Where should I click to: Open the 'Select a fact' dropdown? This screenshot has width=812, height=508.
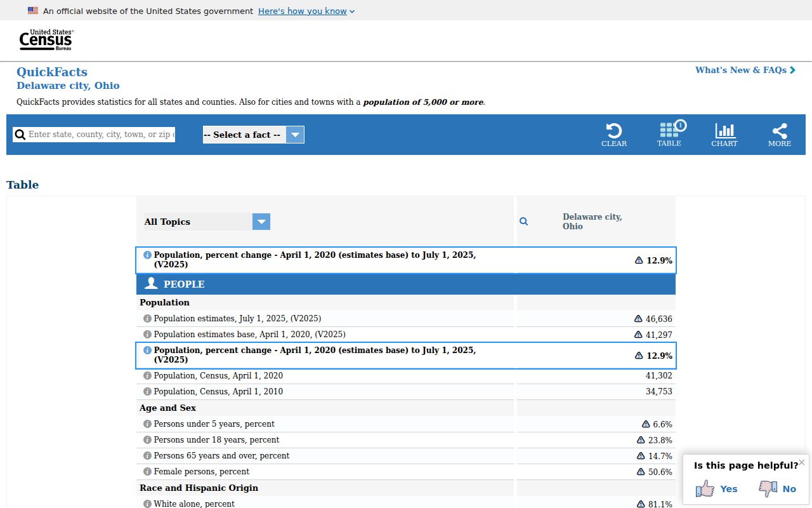click(254, 135)
